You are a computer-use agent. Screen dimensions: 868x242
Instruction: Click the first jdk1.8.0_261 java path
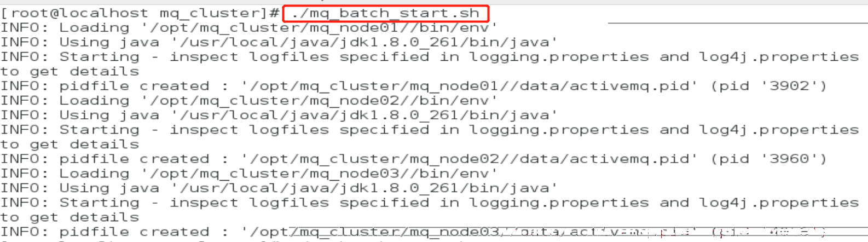pyautogui.click(x=364, y=42)
